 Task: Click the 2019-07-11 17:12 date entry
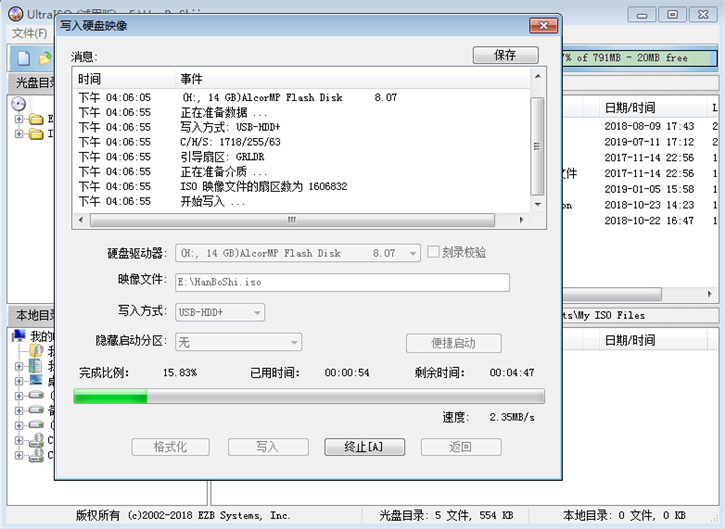[649, 142]
